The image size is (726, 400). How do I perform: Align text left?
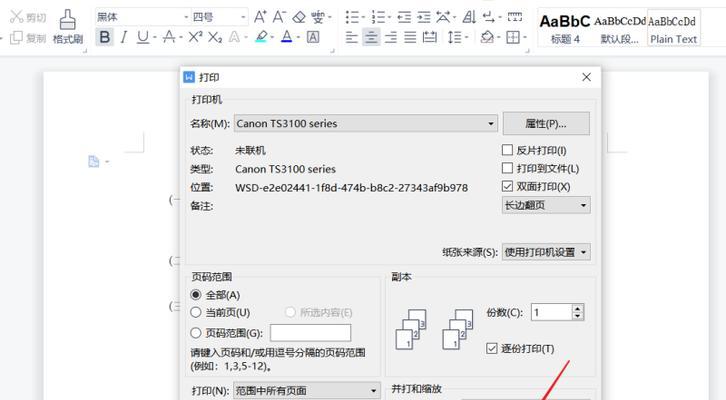(352, 37)
